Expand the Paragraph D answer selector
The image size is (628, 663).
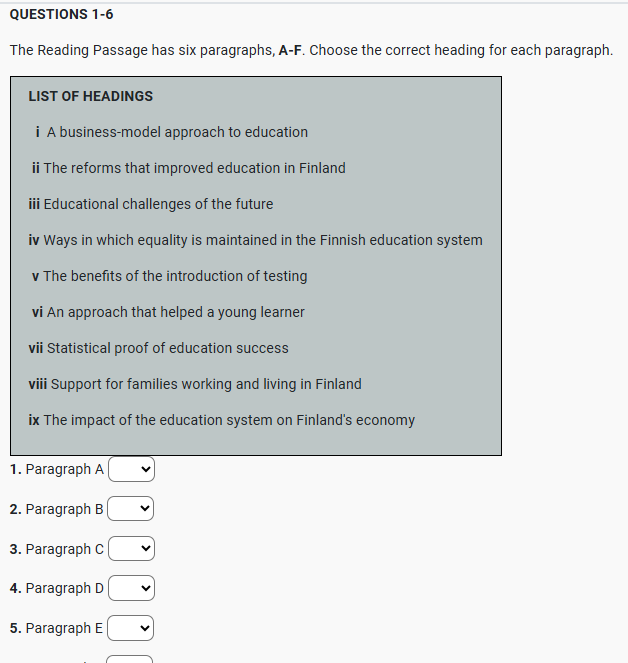131,588
